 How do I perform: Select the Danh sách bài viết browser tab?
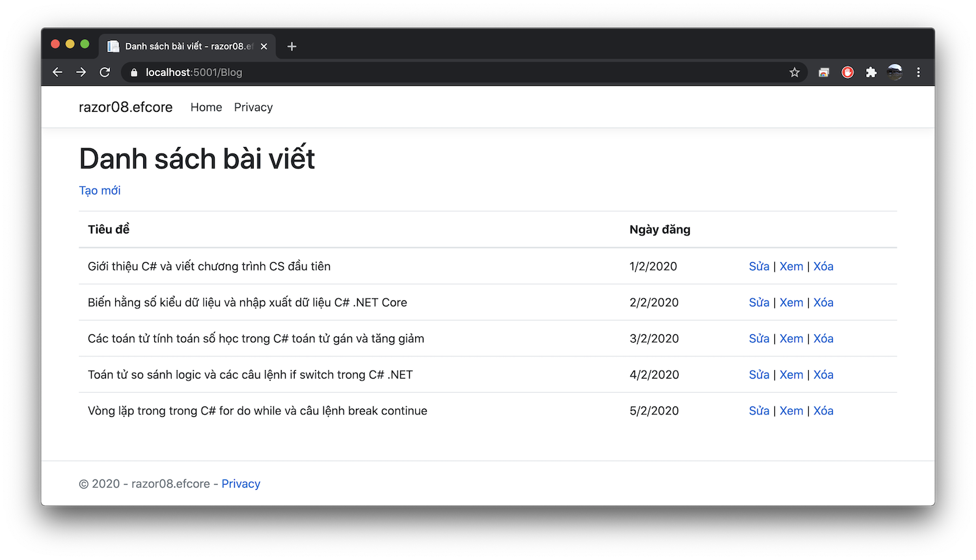[x=187, y=46]
